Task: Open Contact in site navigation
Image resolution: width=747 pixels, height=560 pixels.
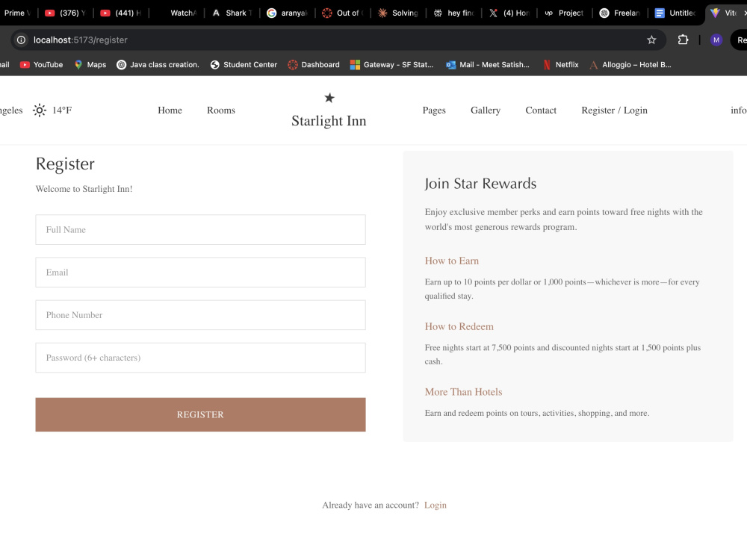Action: pos(541,111)
